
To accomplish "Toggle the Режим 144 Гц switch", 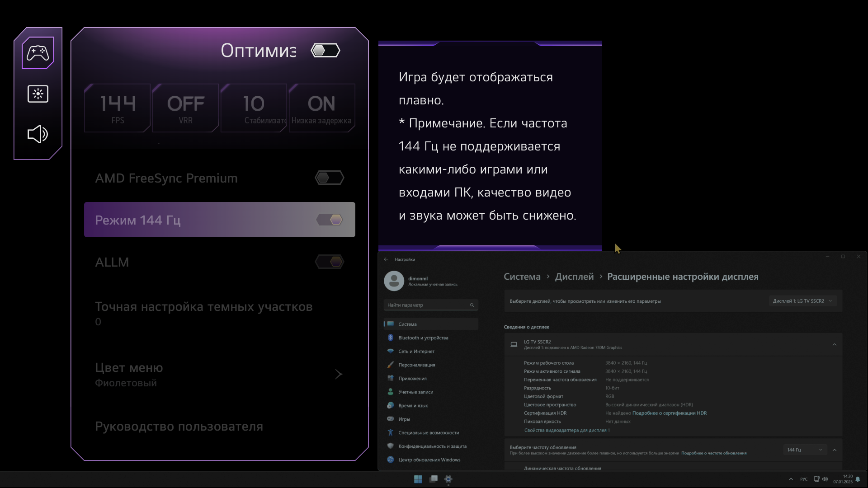I will [330, 220].
